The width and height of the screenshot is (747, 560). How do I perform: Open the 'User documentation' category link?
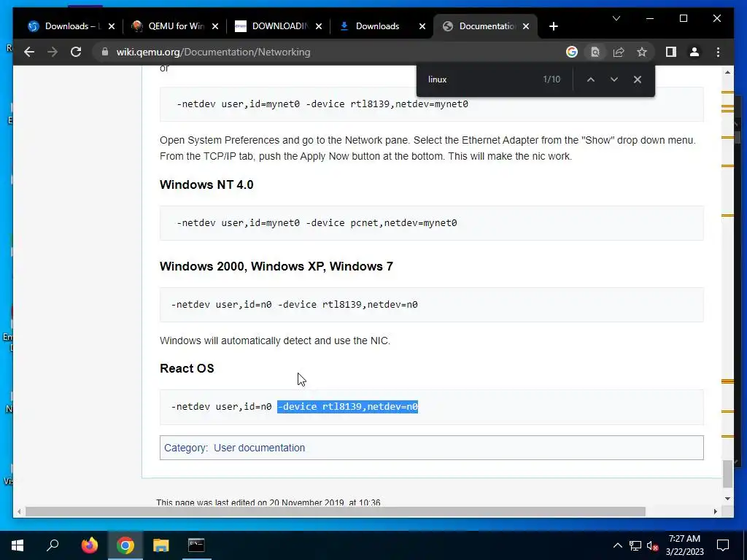pyautogui.click(x=259, y=448)
